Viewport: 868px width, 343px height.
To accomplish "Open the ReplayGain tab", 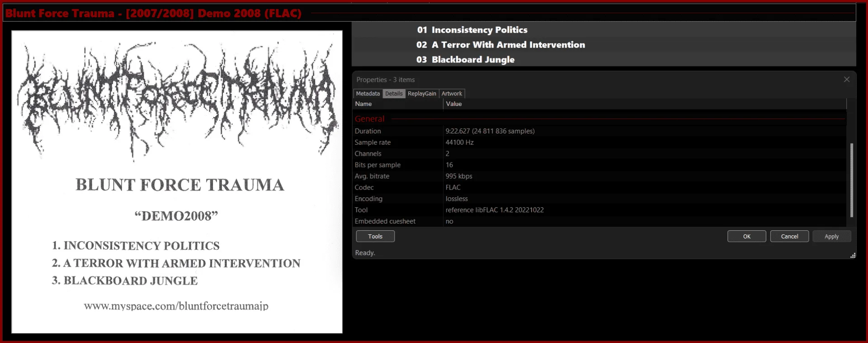I will click(x=422, y=94).
